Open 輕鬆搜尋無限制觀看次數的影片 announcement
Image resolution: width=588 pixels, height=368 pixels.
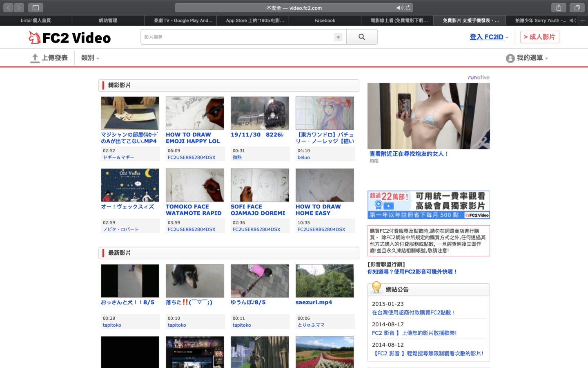point(428,353)
